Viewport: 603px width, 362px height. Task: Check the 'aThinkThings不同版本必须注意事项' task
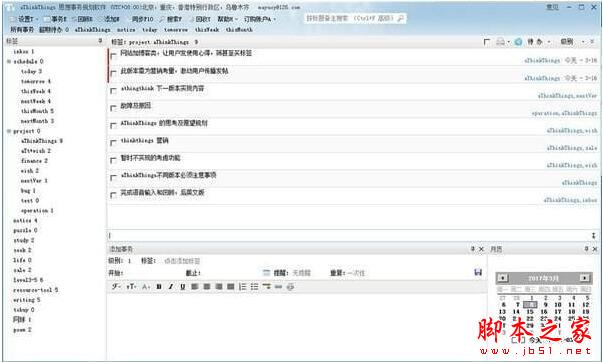[113, 178]
